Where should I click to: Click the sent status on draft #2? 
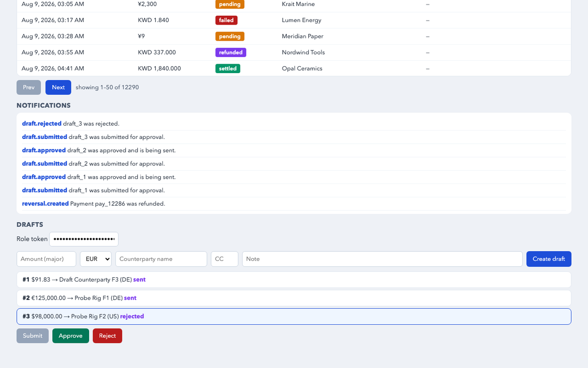(130, 298)
